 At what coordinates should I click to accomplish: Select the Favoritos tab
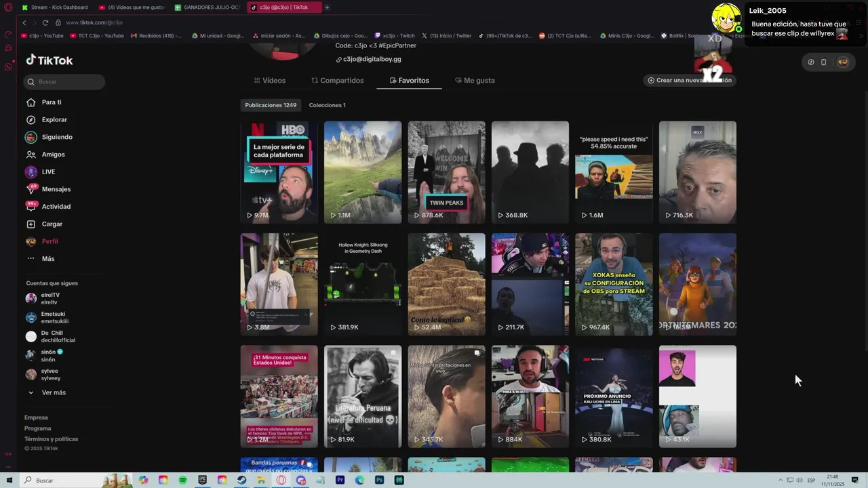pyautogui.click(x=410, y=80)
